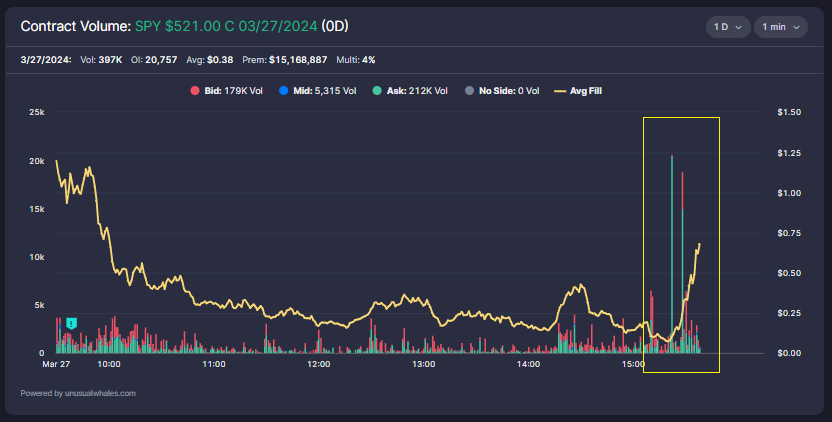The image size is (832, 422).
Task: Click the 12:00 time axis label
Action: tap(318, 364)
